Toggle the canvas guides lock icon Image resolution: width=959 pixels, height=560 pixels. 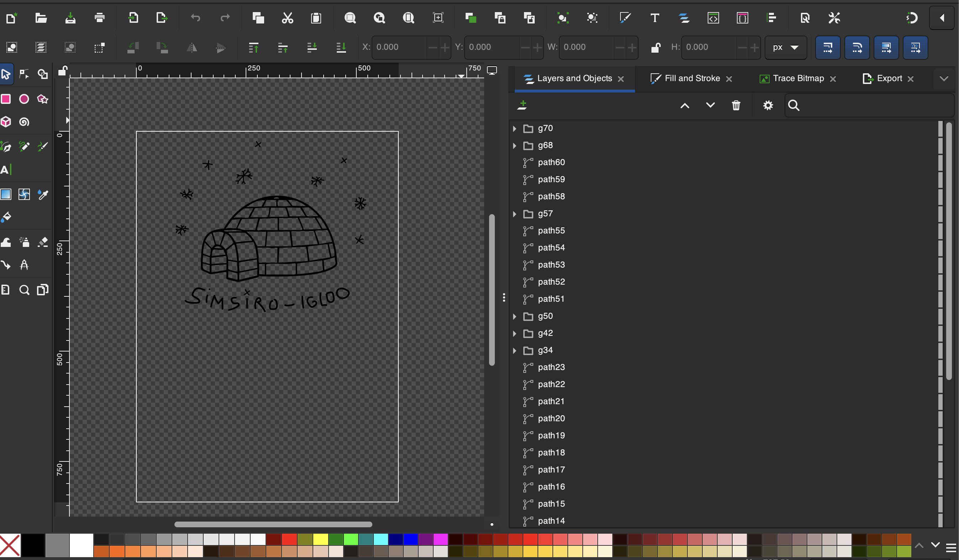[62, 71]
